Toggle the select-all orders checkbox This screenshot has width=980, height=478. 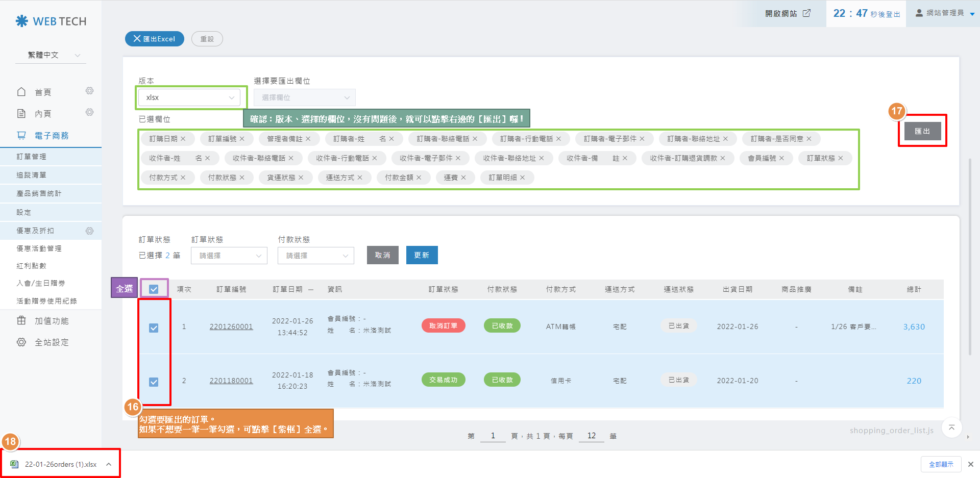pyautogui.click(x=154, y=289)
